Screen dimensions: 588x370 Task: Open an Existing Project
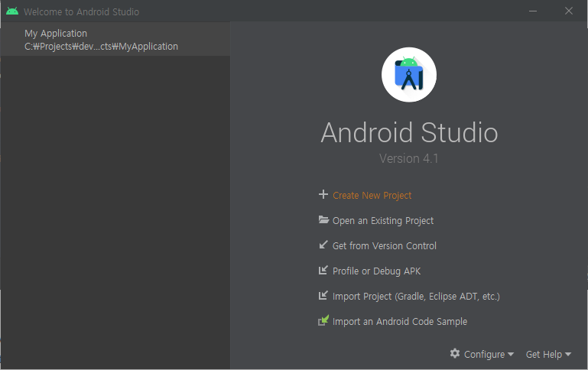383,221
